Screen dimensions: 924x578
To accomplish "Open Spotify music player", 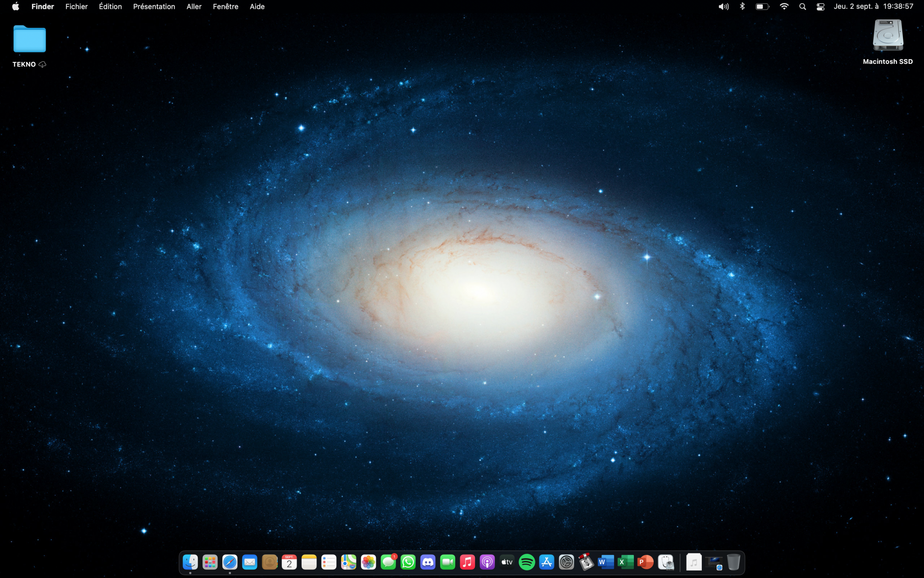I will pos(527,561).
